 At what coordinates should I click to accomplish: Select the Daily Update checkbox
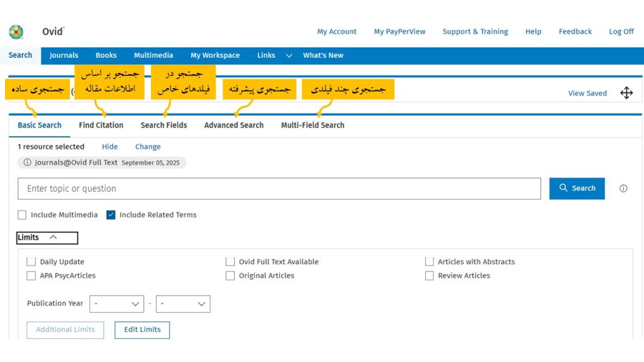pyautogui.click(x=31, y=261)
